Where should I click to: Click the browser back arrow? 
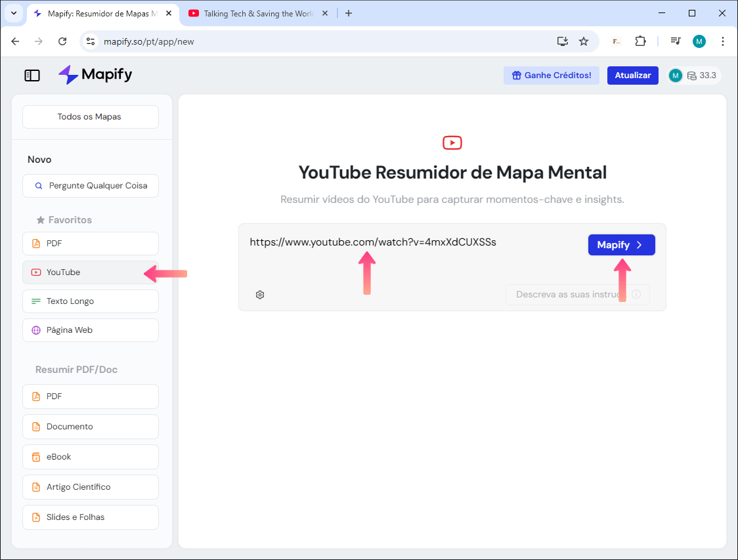pyautogui.click(x=15, y=41)
